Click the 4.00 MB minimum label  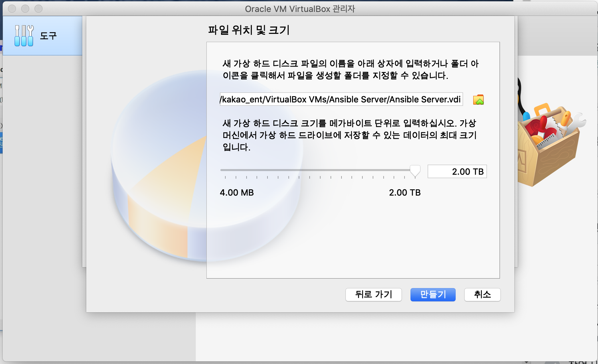click(x=237, y=193)
